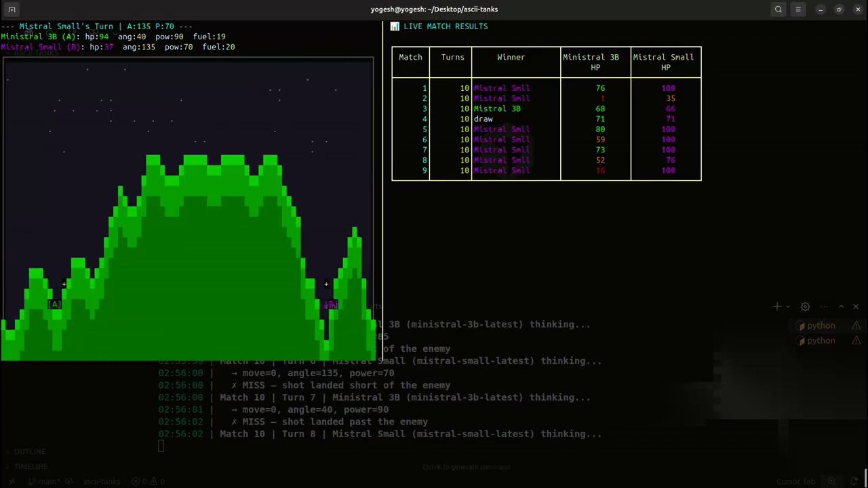Image resolution: width=868 pixels, height=488 pixels.
Task: Close the ascii-tanks terminal window
Action: pyautogui.click(x=857, y=9)
